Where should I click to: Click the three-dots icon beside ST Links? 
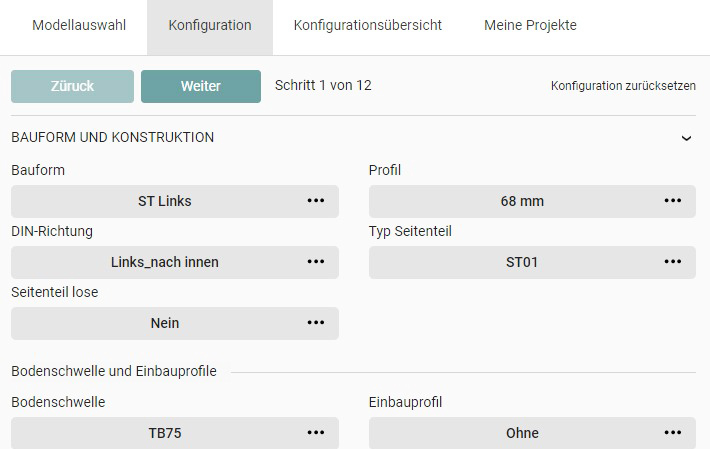tap(316, 201)
